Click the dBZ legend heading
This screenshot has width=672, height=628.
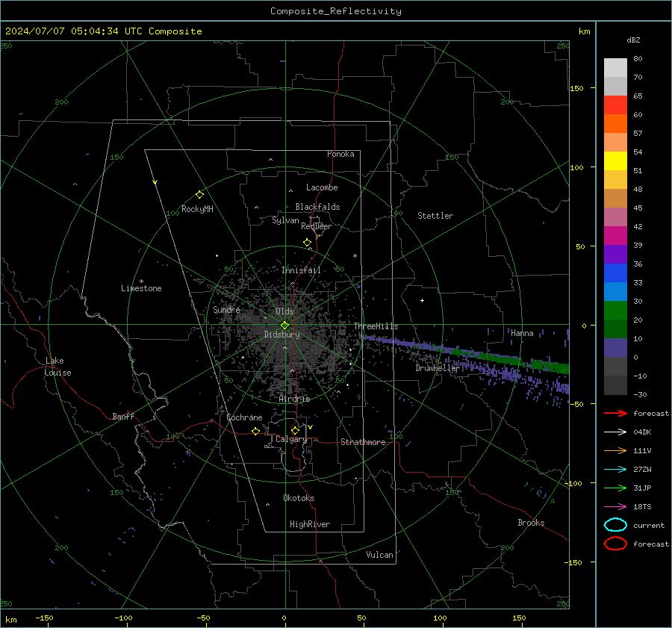(x=633, y=40)
